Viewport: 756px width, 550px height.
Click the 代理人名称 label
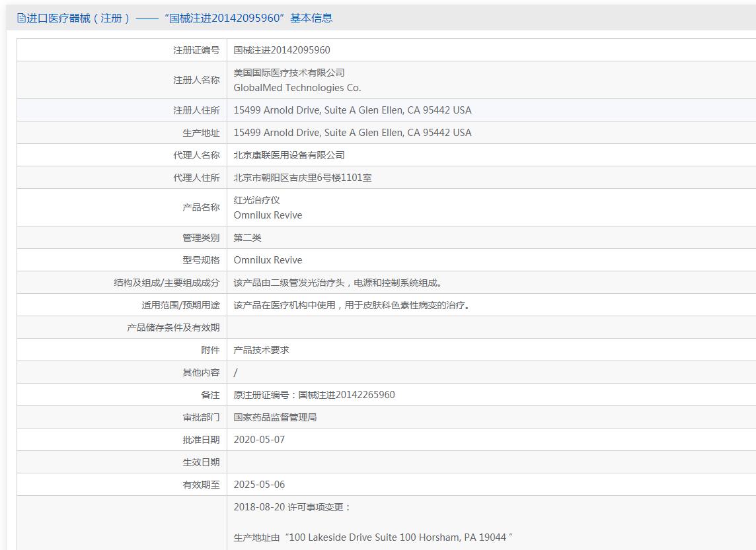click(x=196, y=155)
